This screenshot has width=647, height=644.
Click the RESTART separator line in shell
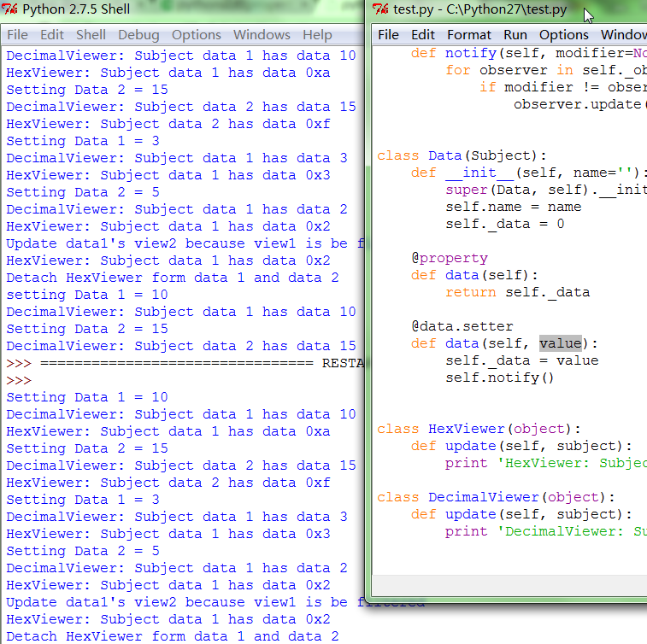185,363
